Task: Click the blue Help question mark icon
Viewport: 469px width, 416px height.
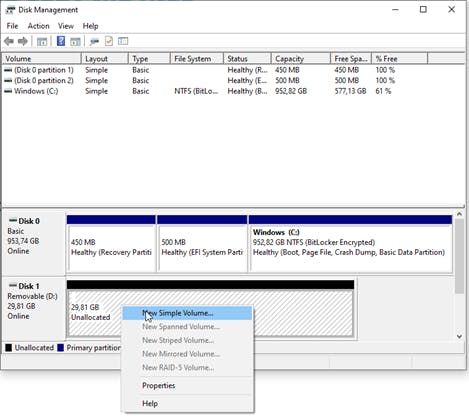Action: click(x=61, y=41)
